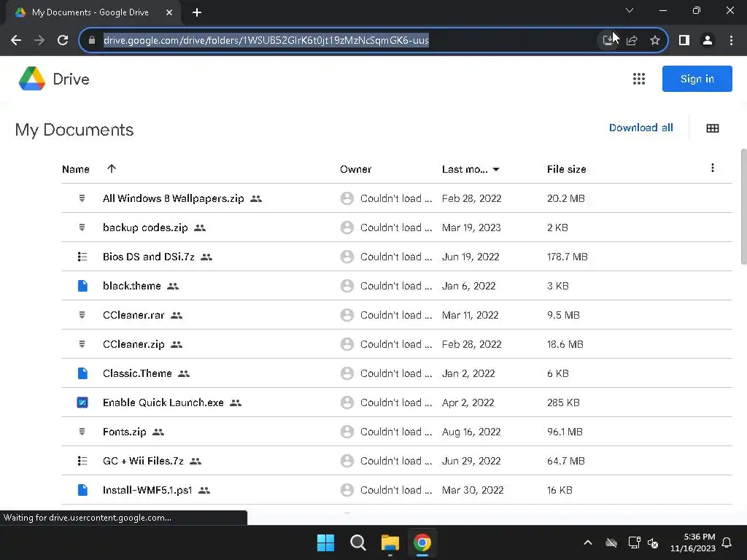Open Windows taskbar search
747x560 pixels.
click(x=357, y=542)
